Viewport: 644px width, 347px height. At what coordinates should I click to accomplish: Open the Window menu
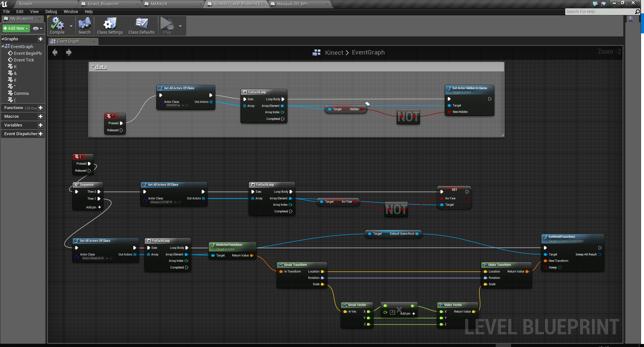[x=71, y=12]
